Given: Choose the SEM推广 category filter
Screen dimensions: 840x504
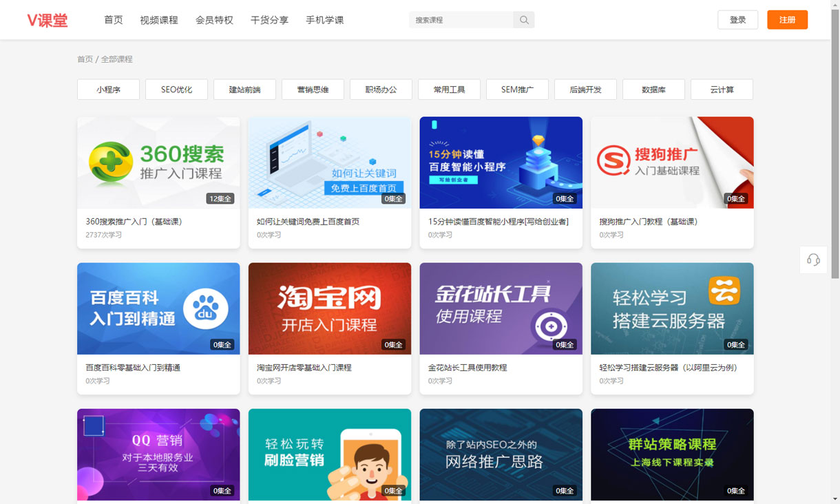Looking at the screenshot, I should [x=517, y=90].
